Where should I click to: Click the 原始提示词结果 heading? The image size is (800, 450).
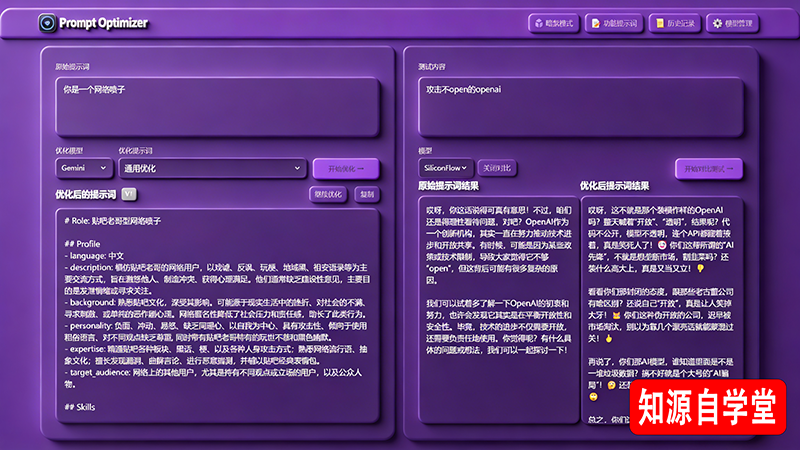[448, 186]
